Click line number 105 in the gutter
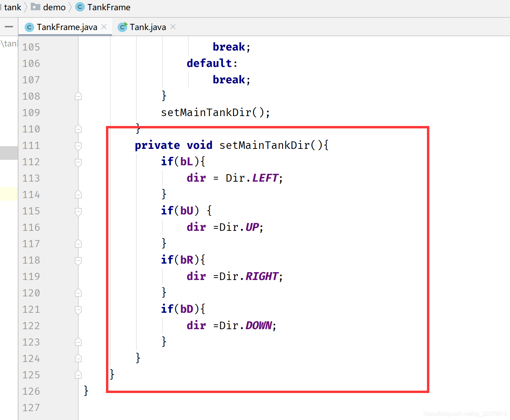 click(31, 47)
